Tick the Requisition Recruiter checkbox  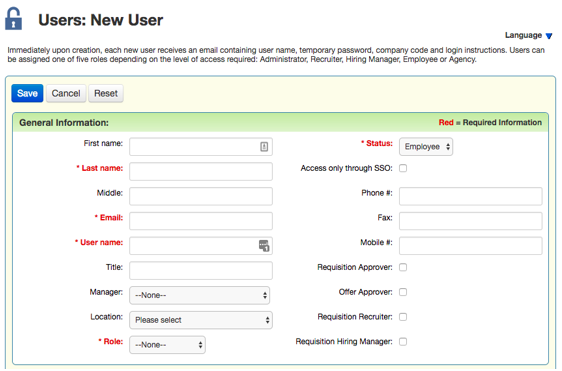coord(403,317)
